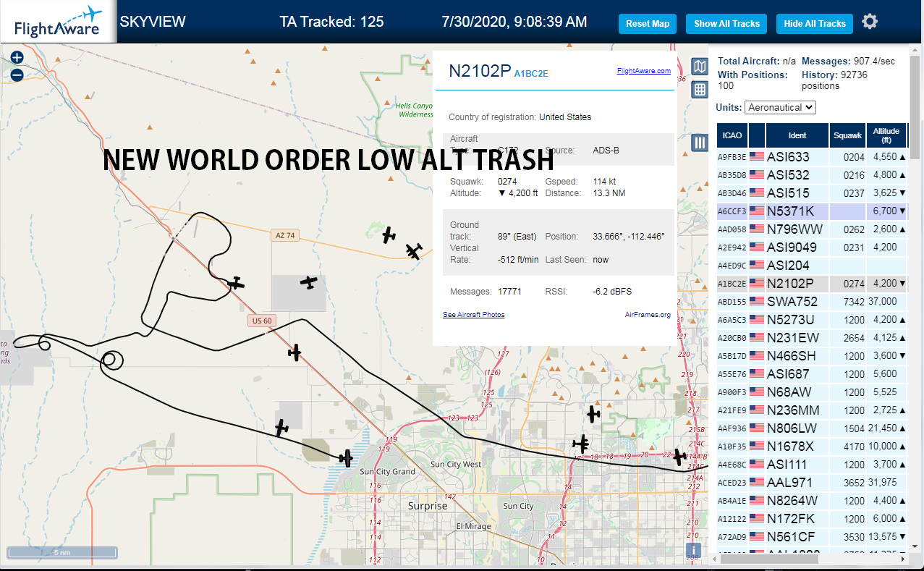Image resolution: width=924 pixels, height=571 pixels.
Task: Select aircraft N231EW in the table
Action: coord(813,337)
